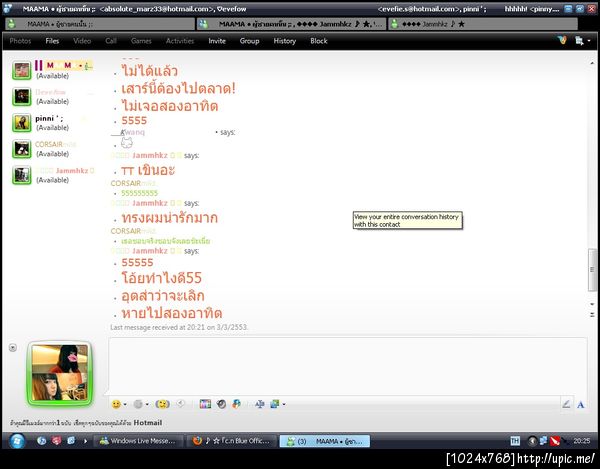Click the Last message received timestamp line

coord(179,327)
